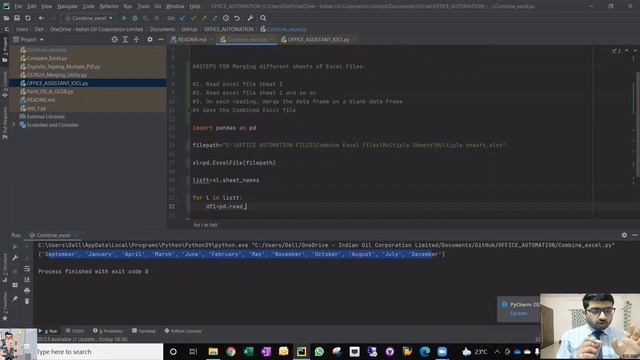
Task: Run Combine_excel with green play icon
Action: [x=124, y=18]
